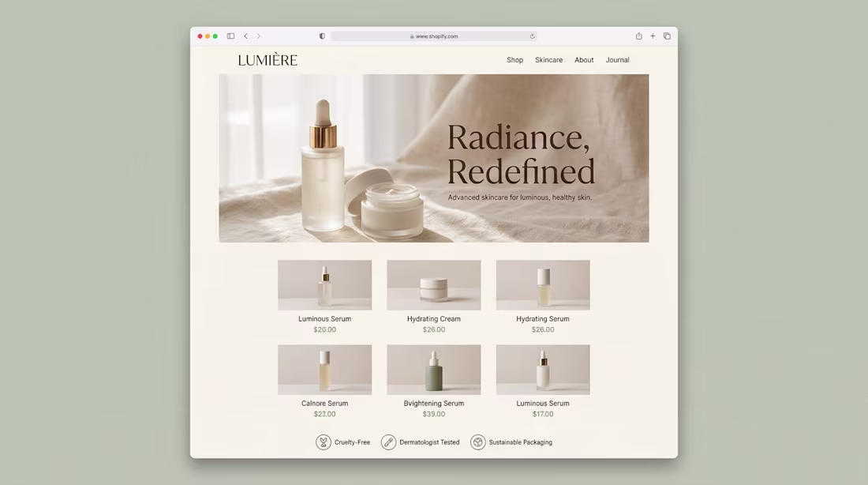Open the Skincare menu item
Image resolution: width=868 pixels, height=485 pixels.
[548, 60]
